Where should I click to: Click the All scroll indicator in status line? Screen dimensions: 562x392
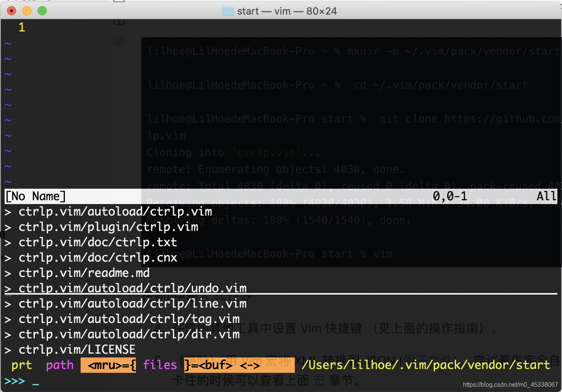click(x=547, y=196)
